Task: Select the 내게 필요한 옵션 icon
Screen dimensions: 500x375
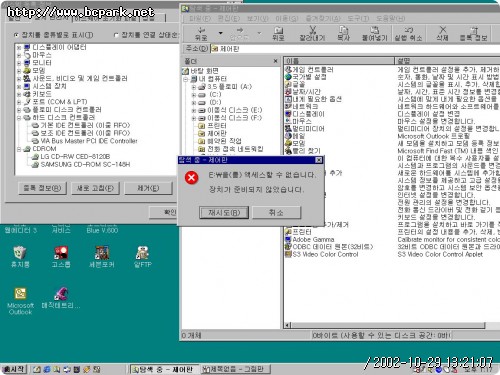Action: click(288, 99)
